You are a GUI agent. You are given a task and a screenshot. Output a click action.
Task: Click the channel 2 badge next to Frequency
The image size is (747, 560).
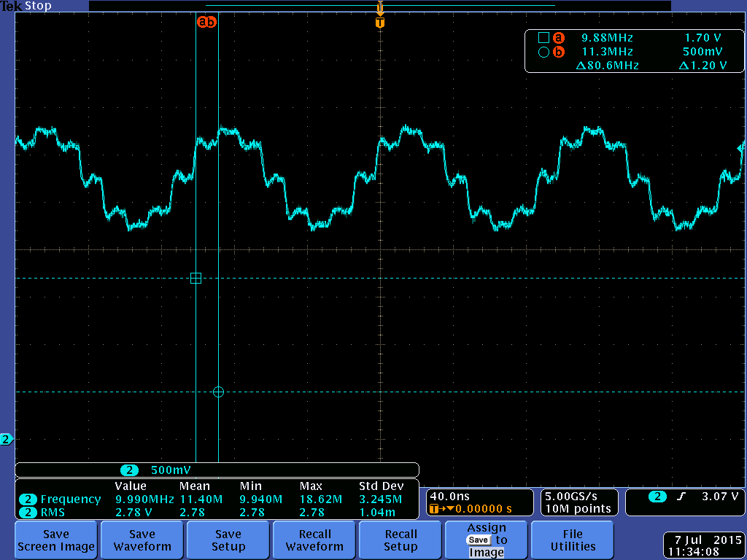click(28, 499)
